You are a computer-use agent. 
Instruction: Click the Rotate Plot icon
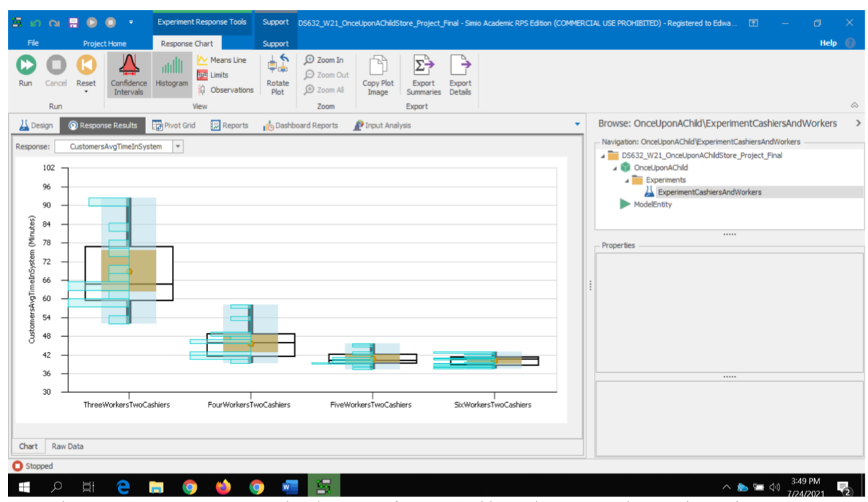point(277,65)
